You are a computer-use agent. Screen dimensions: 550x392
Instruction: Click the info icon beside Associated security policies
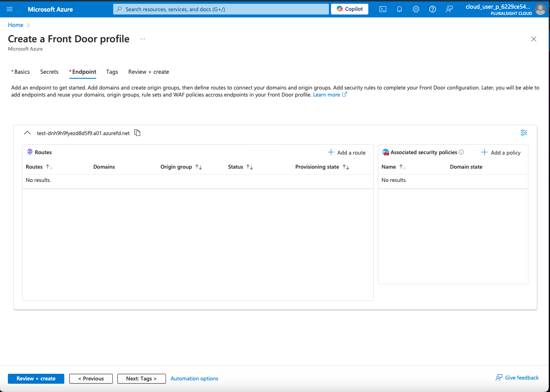(x=461, y=152)
